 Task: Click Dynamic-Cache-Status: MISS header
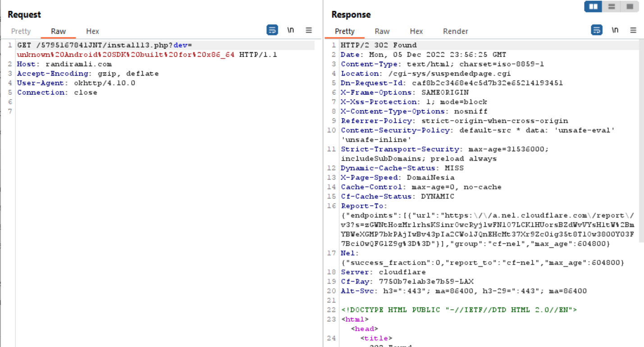(x=402, y=168)
